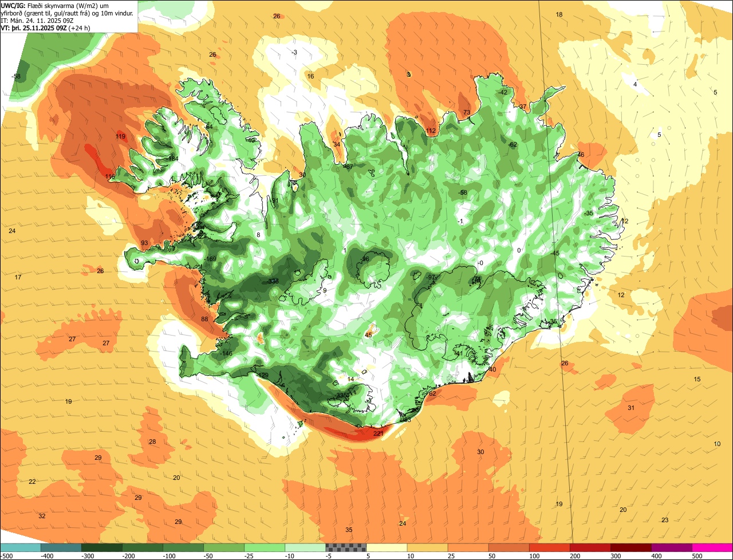The width and height of the screenshot is (733, 560).
Task: Click the light teal -500 to -400 legend swatch
Action: (21, 547)
